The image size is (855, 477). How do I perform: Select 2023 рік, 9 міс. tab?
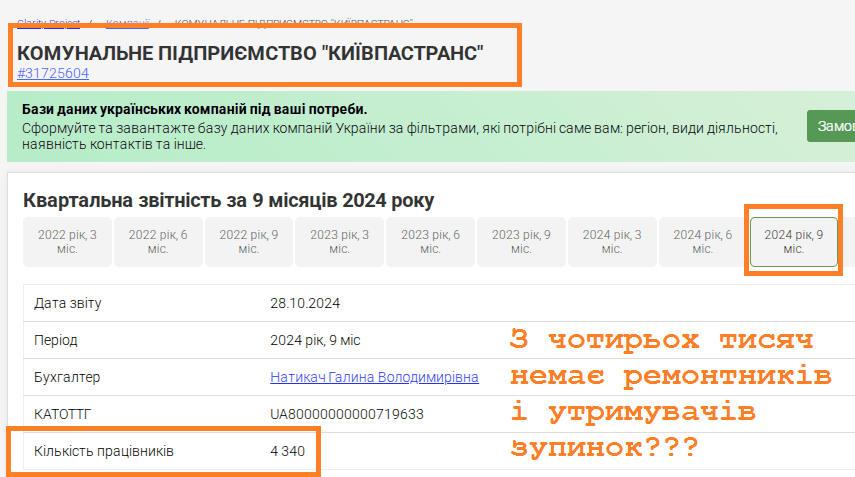(x=521, y=242)
